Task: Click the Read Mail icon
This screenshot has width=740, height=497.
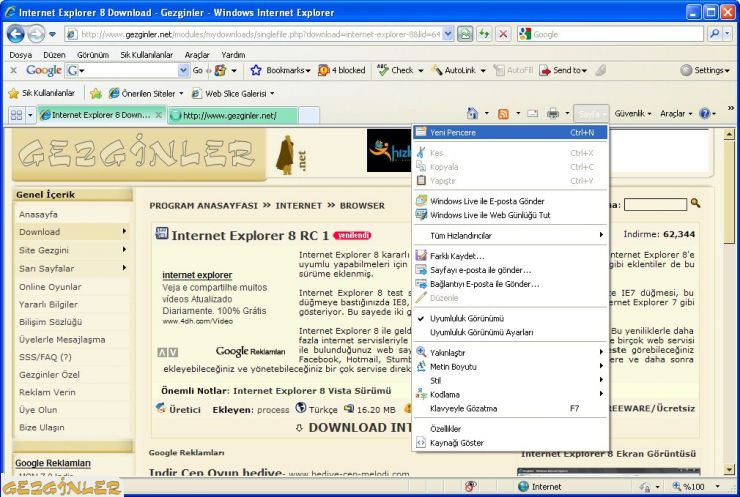Action: point(532,113)
